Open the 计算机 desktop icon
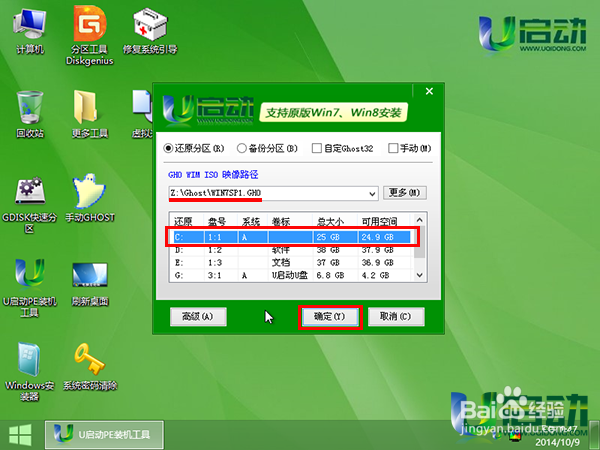Screen dimensions: 600x450 pos(29,33)
